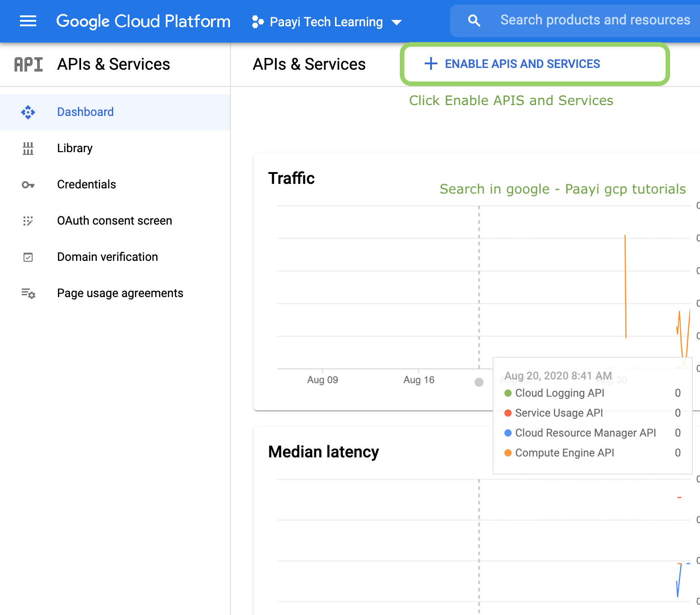
Task: Click the APIs & Services sidebar title
Action: (114, 64)
